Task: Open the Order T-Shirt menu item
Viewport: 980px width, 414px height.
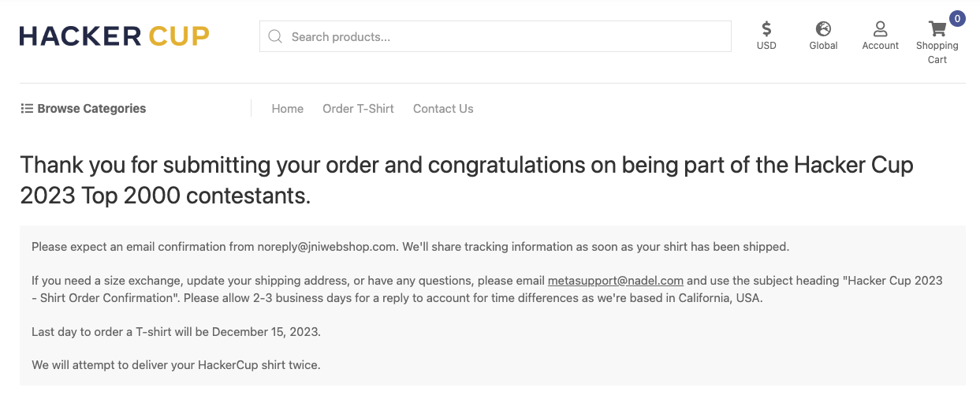Action: pyautogui.click(x=358, y=109)
